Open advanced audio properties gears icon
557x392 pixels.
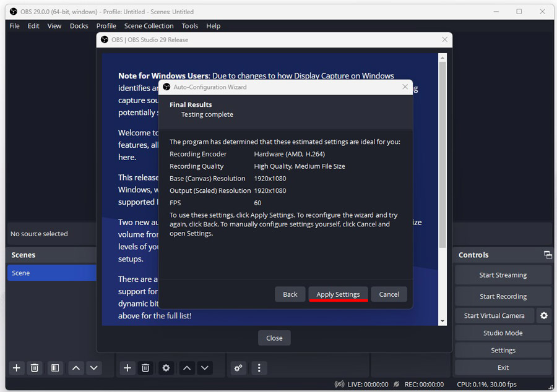[238, 368]
